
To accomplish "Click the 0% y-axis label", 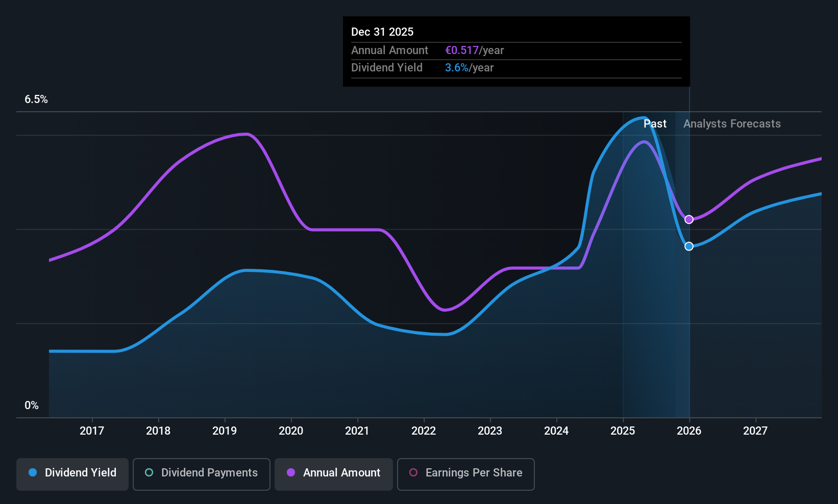I will [32, 406].
